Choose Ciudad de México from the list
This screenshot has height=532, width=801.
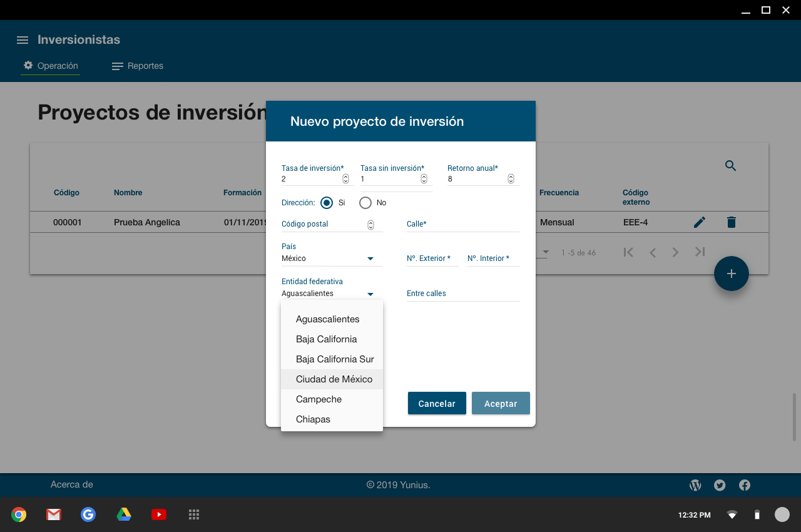334,379
